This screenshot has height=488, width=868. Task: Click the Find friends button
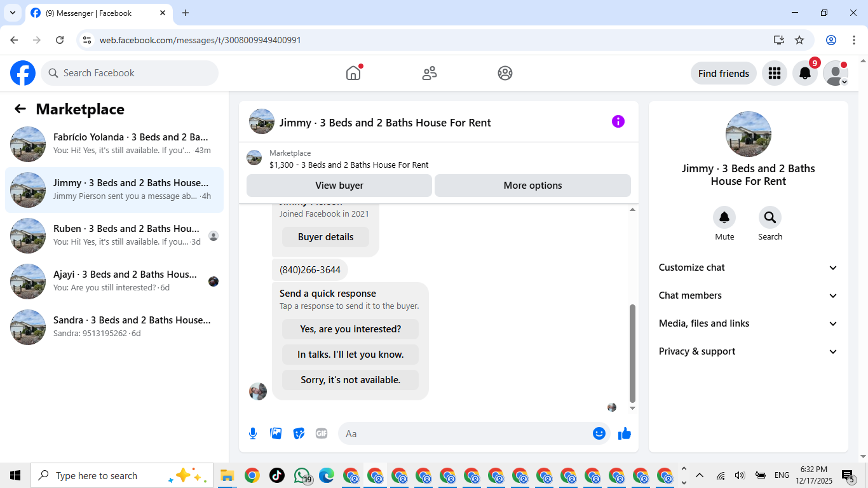(724, 73)
